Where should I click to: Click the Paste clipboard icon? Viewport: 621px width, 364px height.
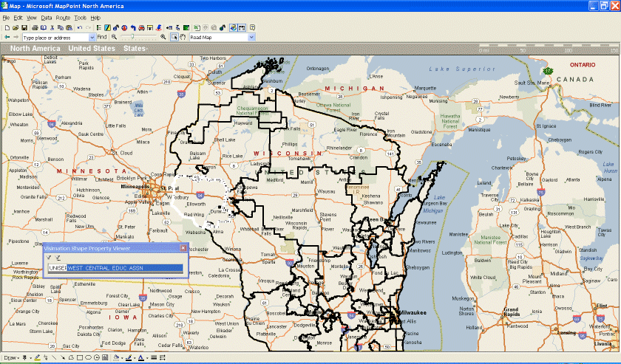tap(69, 28)
